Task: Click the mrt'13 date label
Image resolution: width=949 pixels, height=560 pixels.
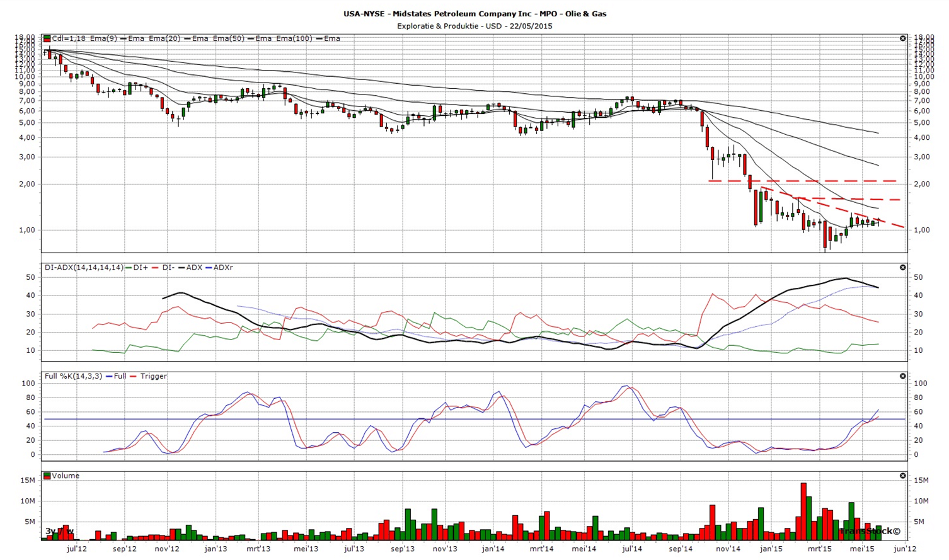Action: pyautogui.click(x=258, y=549)
